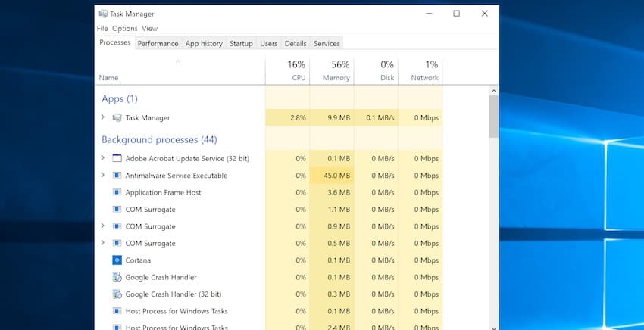
Task: Minimize the Task Manager window
Action: (429, 14)
